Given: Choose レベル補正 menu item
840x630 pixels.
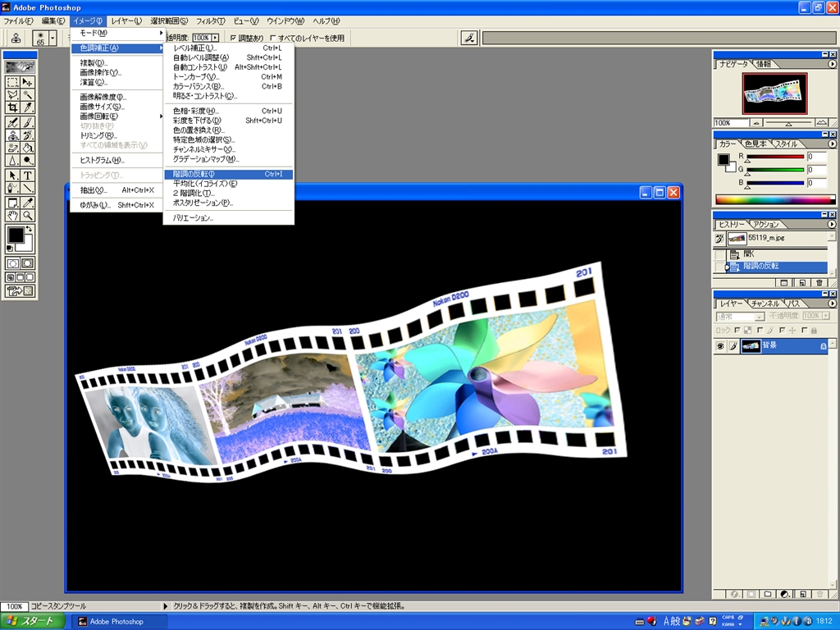Looking at the screenshot, I should [x=229, y=48].
